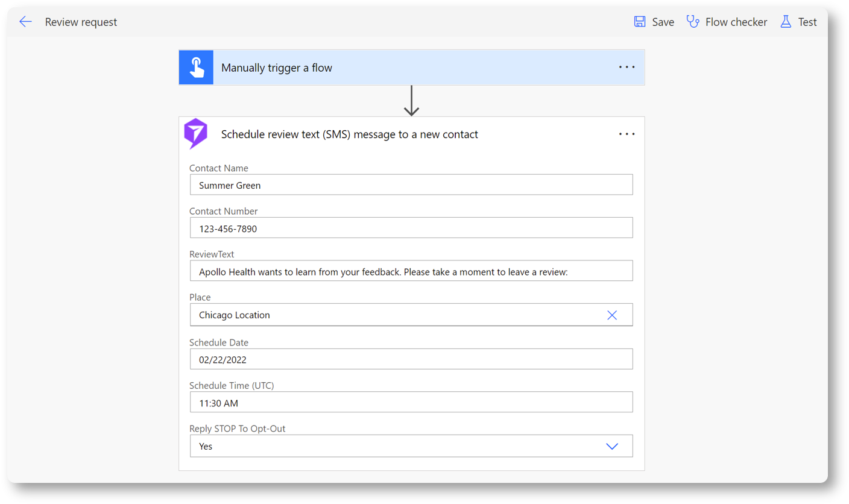Click the ReviewText input field
Image resolution: width=849 pixels, height=504 pixels.
(x=411, y=271)
